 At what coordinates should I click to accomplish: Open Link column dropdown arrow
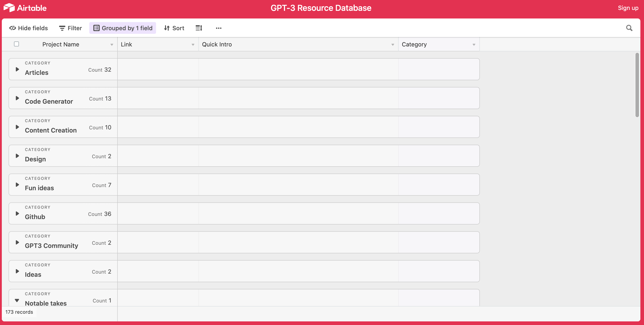(193, 45)
